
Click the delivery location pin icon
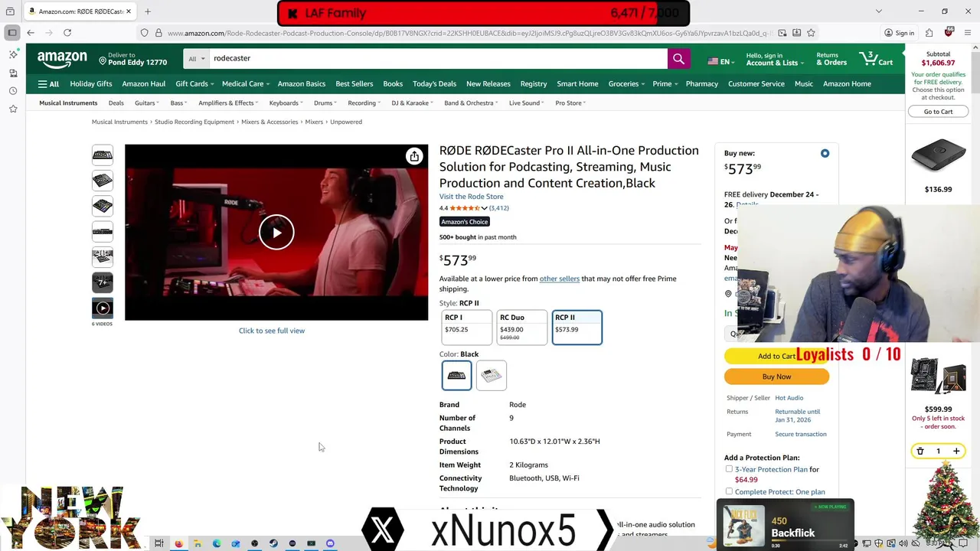pyautogui.click(x=103, y=59)
